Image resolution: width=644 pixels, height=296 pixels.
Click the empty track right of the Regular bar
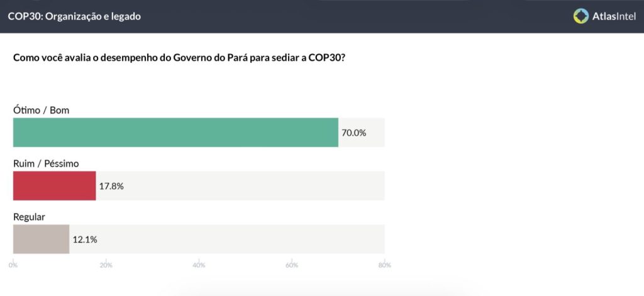[x=239, y=239]
